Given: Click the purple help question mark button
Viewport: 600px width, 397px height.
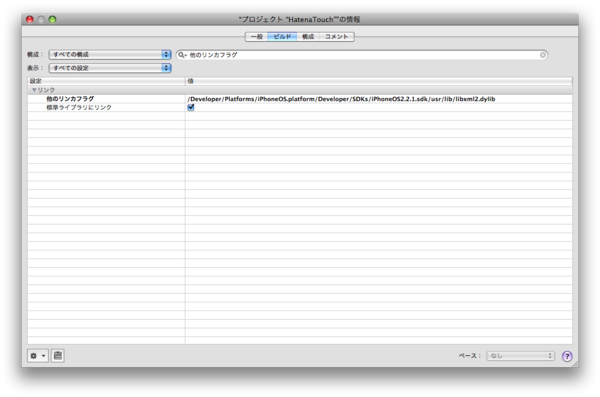Looking at the screenshot, I should pos(567,356).
